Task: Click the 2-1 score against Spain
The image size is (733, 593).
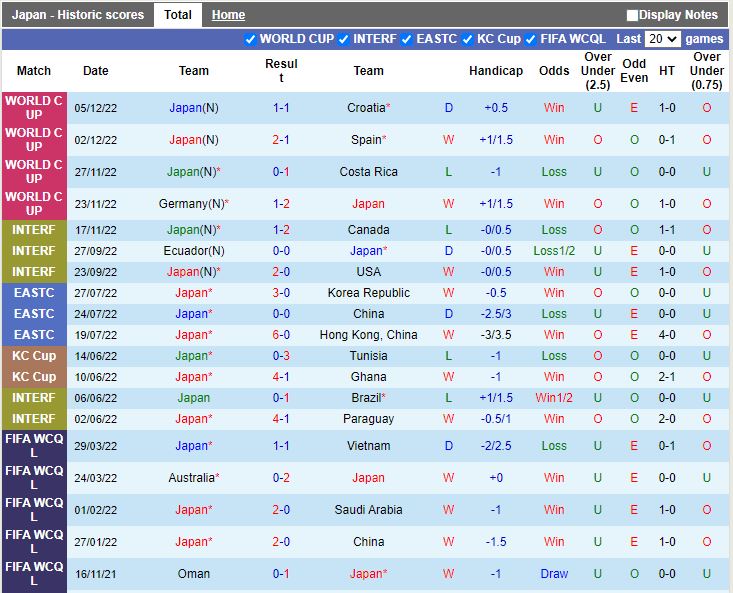Action: pyautogui.click(x=281, y=140)
